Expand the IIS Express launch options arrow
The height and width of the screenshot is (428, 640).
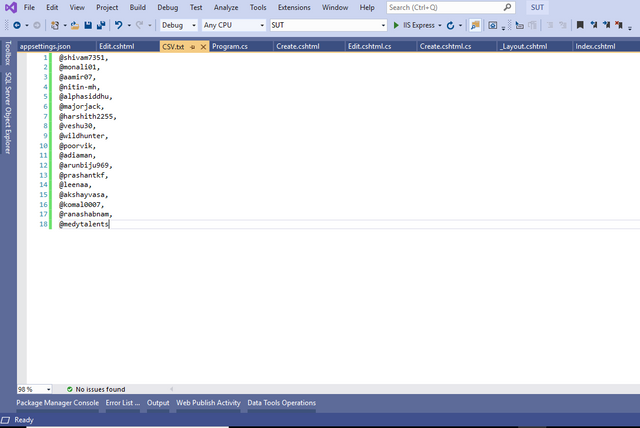440,25
